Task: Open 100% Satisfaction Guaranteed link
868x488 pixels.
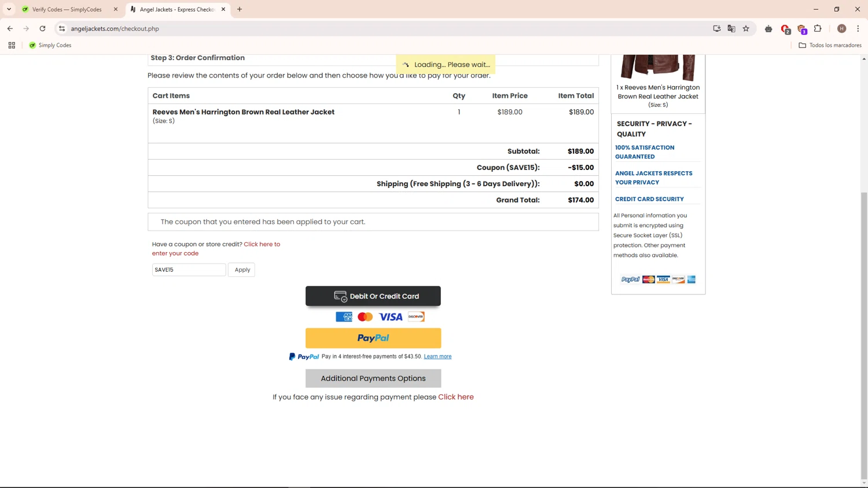Action: pyautogui.click(x=645, y=152)
